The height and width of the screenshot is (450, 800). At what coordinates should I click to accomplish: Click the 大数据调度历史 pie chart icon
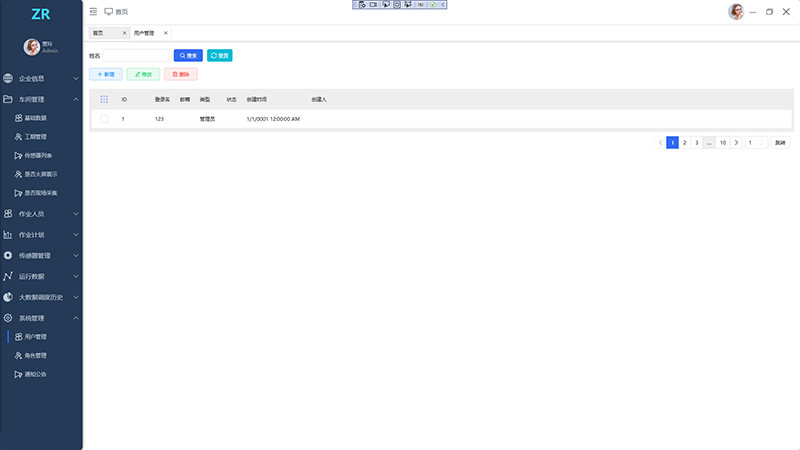click(8, 297)
